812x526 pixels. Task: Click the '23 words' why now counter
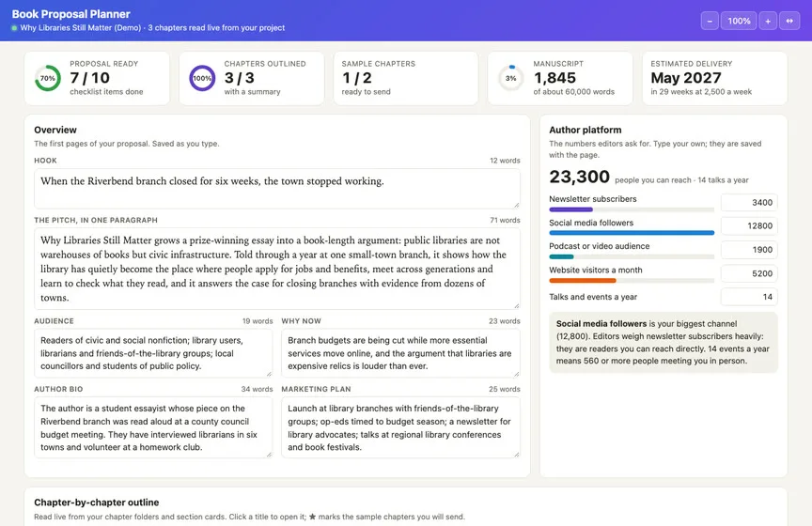click(505, 321)
